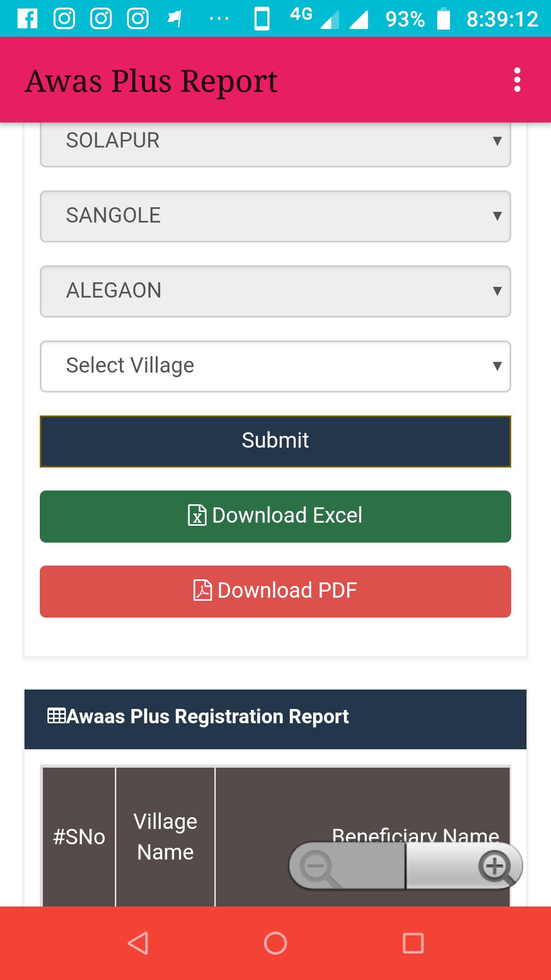The width and height of the screenshot is (551, 980).
Task: Tap the Android back navigation button
Action: 138,943
